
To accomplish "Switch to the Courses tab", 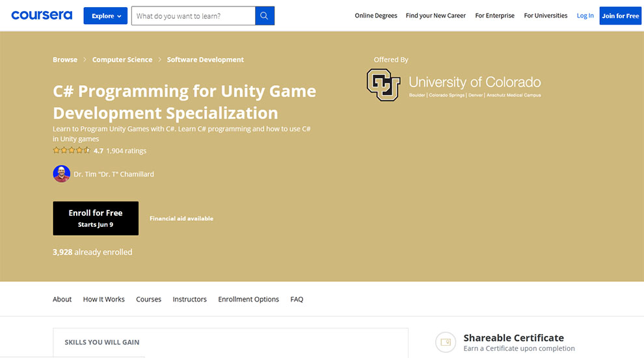I will (149, 299).
